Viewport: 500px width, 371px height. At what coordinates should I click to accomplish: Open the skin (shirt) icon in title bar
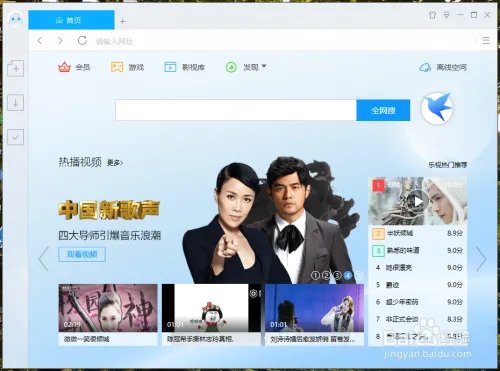click(432, 15)
